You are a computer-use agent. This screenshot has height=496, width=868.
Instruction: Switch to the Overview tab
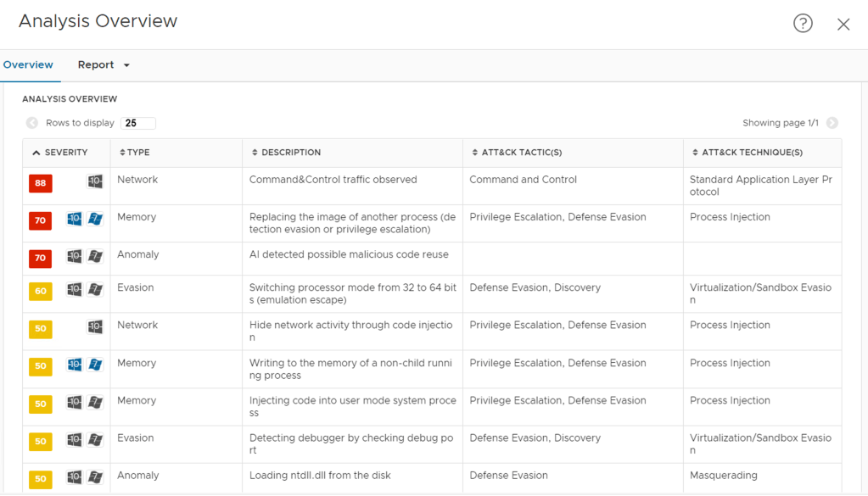[x=28, y=65]
